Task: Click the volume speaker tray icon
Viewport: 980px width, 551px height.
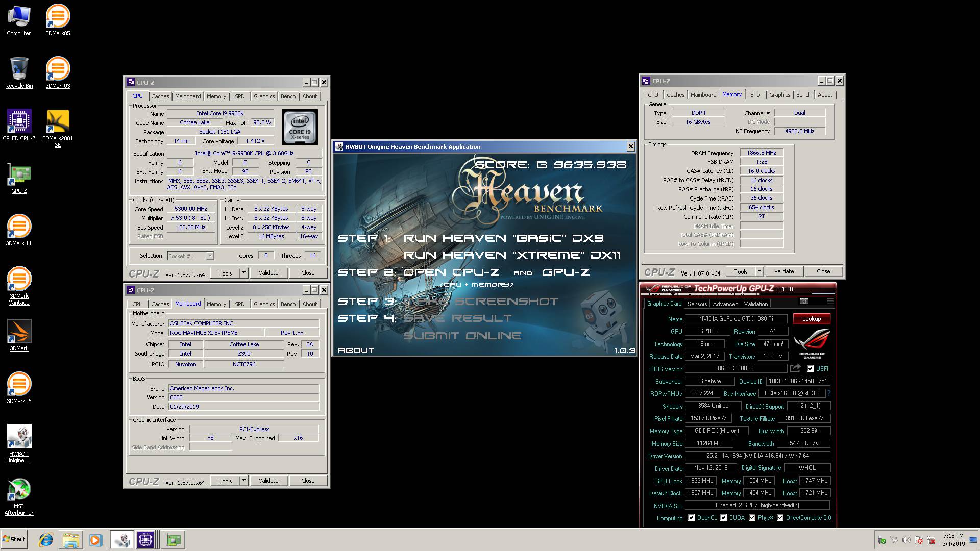Action: pyautogui.click(x=906, y=540)
